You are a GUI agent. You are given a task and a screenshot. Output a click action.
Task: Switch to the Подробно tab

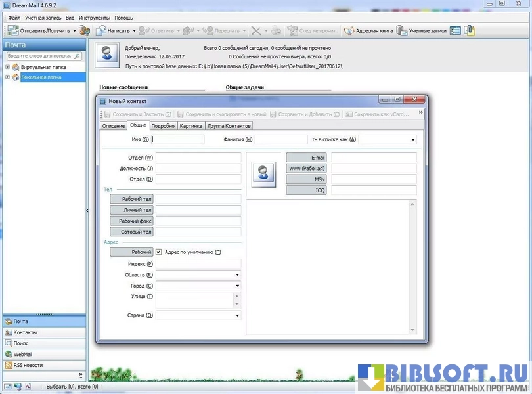click(163, 125)
